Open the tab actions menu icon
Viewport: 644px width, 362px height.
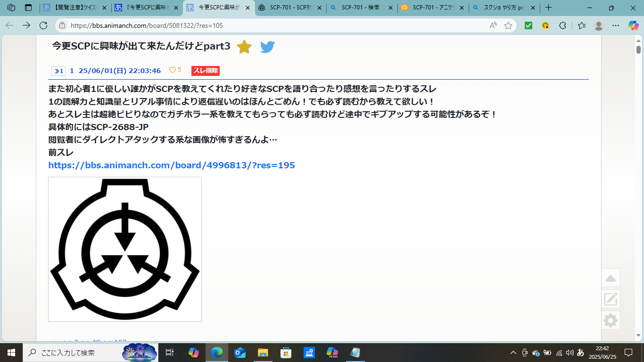tap(28, 8)
